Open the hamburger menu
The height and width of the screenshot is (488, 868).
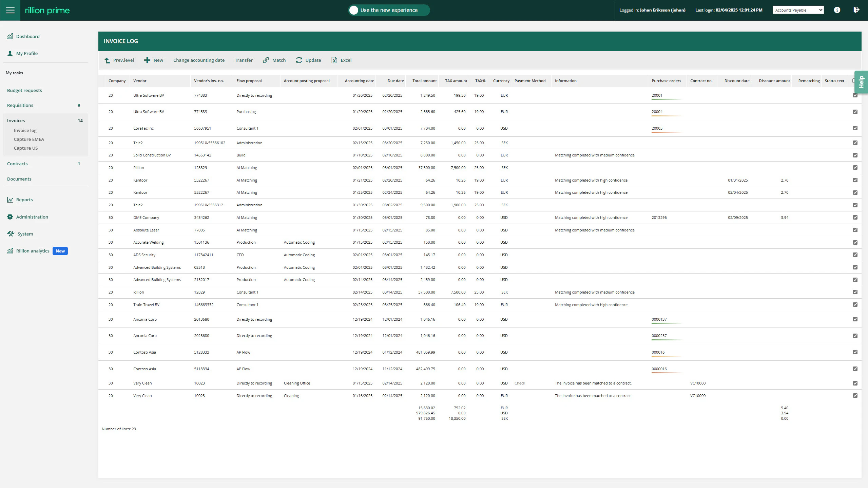click(x=10, y=10)
